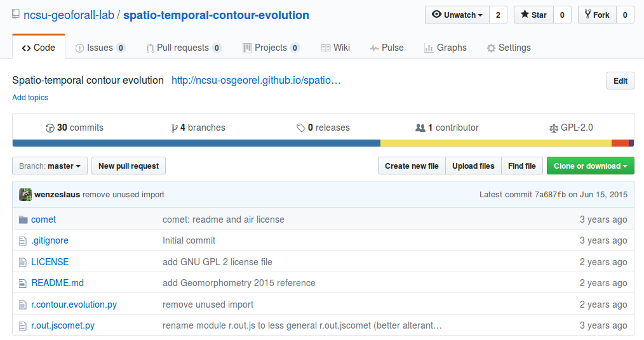
Task: Click the license scale icon beside GPL-2.0
Action: coord(554,128)
